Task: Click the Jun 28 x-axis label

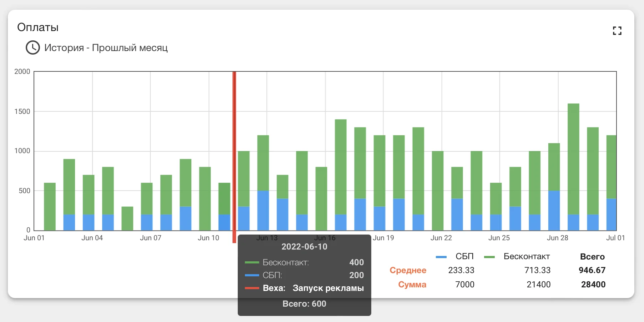Action: [558, 238]
